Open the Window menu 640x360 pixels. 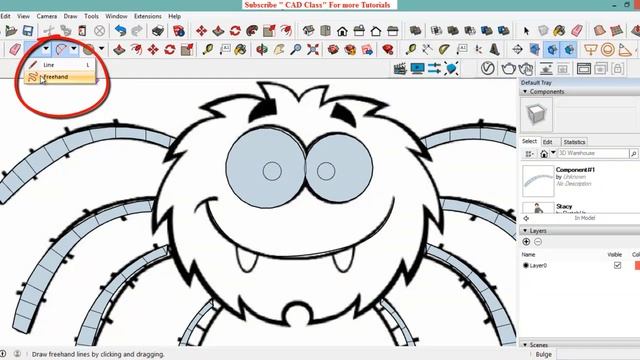tap(116, 16)
